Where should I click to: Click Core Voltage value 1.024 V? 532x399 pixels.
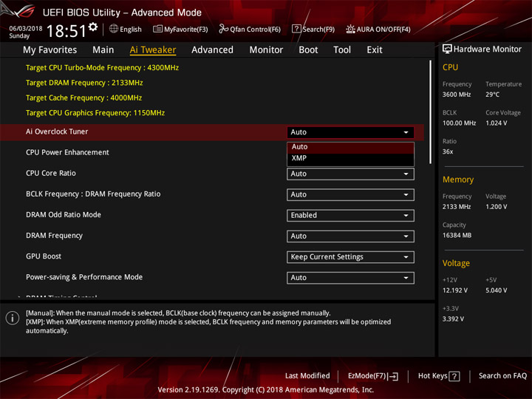point(497,123)
